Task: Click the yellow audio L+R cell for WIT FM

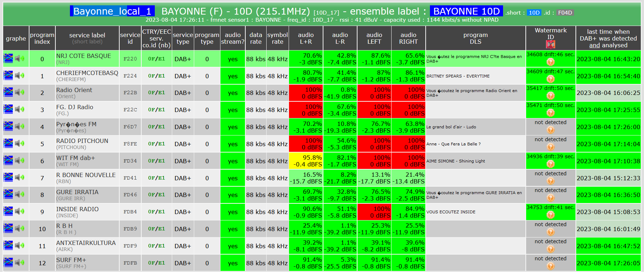Action: click(306, 161)
